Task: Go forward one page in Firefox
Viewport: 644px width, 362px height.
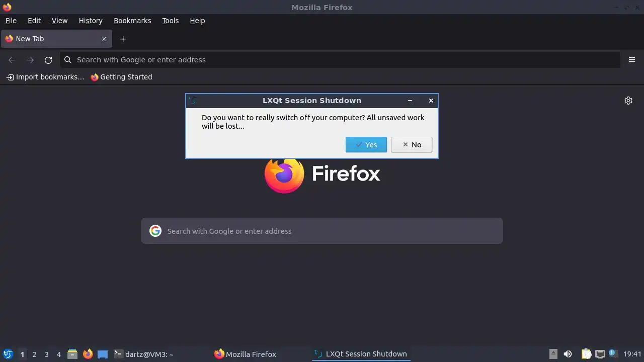Action: [30, 60]
